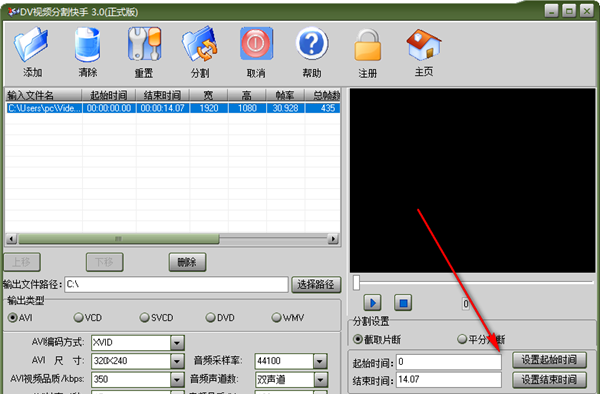The height and width of the screenshot is (394, 600).
Task: Click the 上移 (move up) button
Action: click(x=22, y=262)
